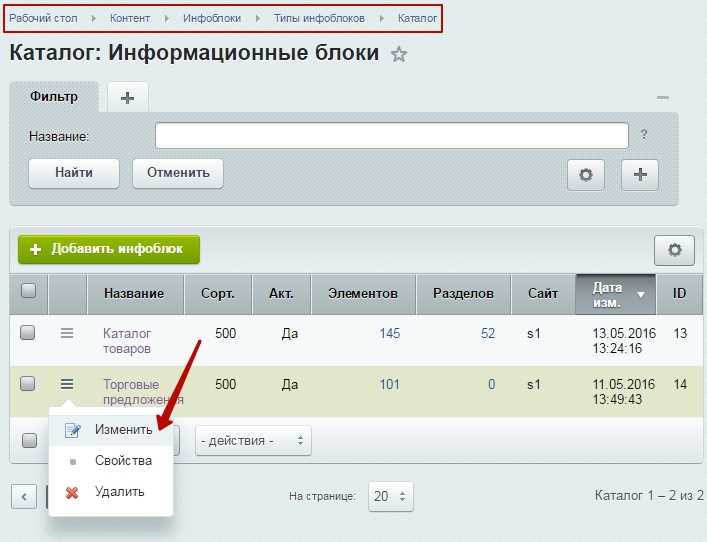Image resolution: width=707 pixels, height=542 pixels.
Task: Sort by Дата изм. column arrow
Action: (x=640, y=294)
